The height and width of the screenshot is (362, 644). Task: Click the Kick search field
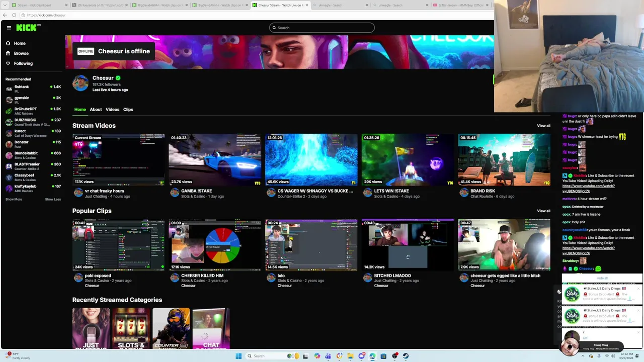tap(322, 28)
